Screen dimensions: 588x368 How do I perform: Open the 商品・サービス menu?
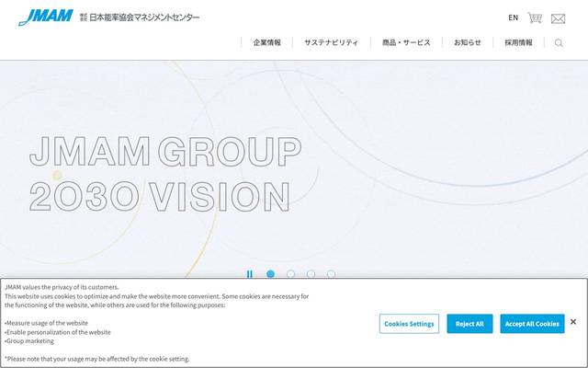tap(406, 42)
